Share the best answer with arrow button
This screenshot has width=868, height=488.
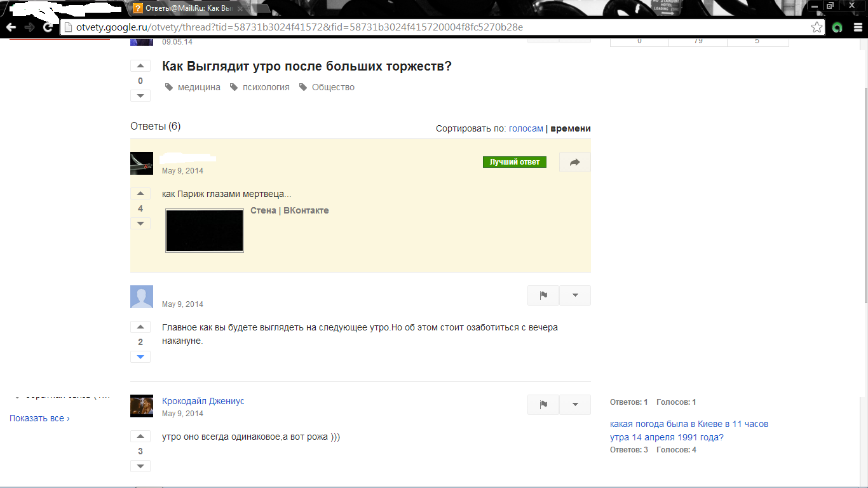click(x=575, y=162)
